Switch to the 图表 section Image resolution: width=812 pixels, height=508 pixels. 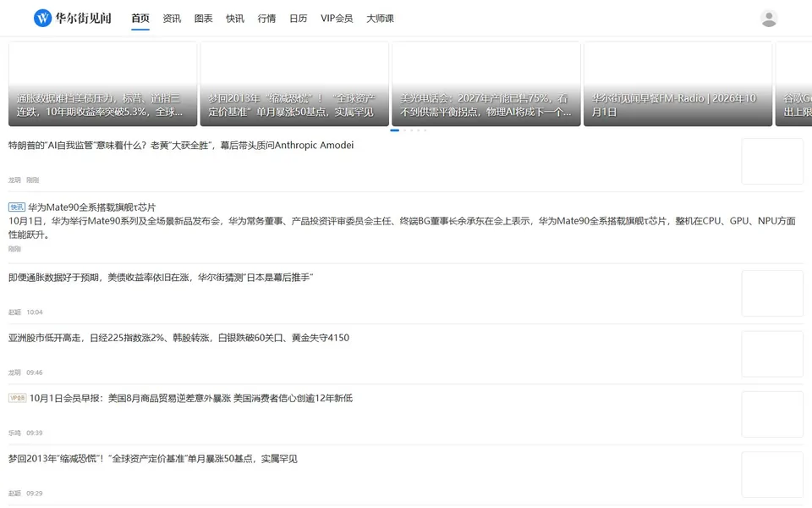(x=204, y=18)
